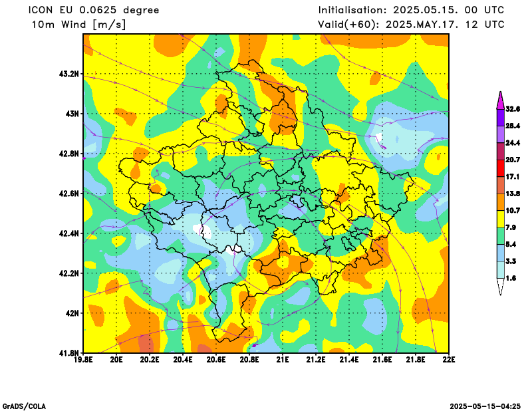Click the 21.8E longitude label
The width and height of the screenshot is (532, 411).
click(x=416, y=360)
